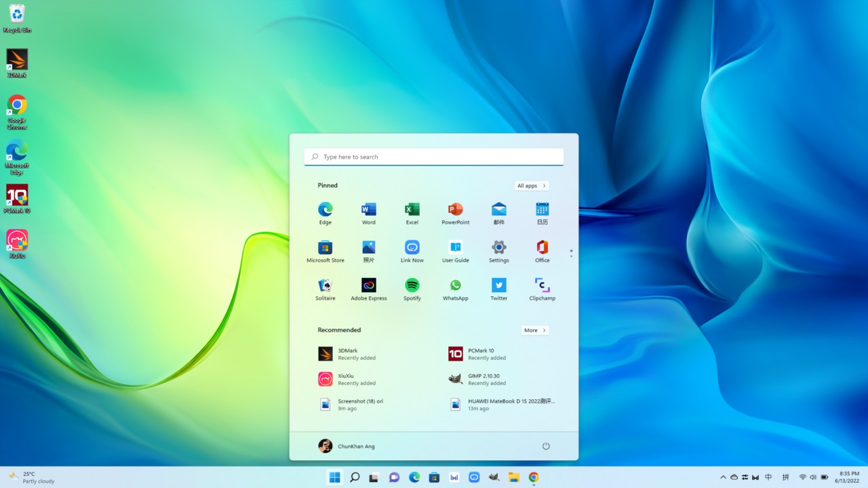Open ChunKhan Ang user account menu
This screenshot has height=488, width=868.
pyautogui.click(x=347, y=446)
